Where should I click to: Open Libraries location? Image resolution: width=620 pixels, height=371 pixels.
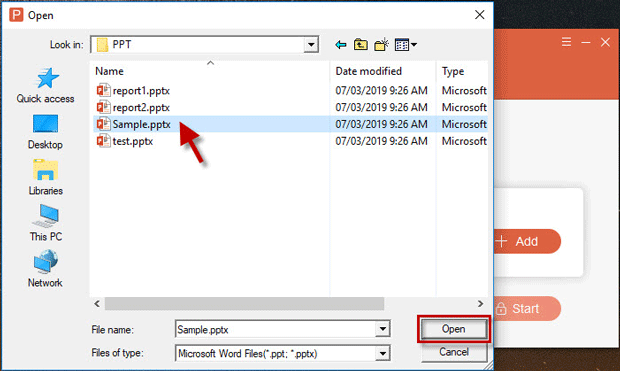45,178
